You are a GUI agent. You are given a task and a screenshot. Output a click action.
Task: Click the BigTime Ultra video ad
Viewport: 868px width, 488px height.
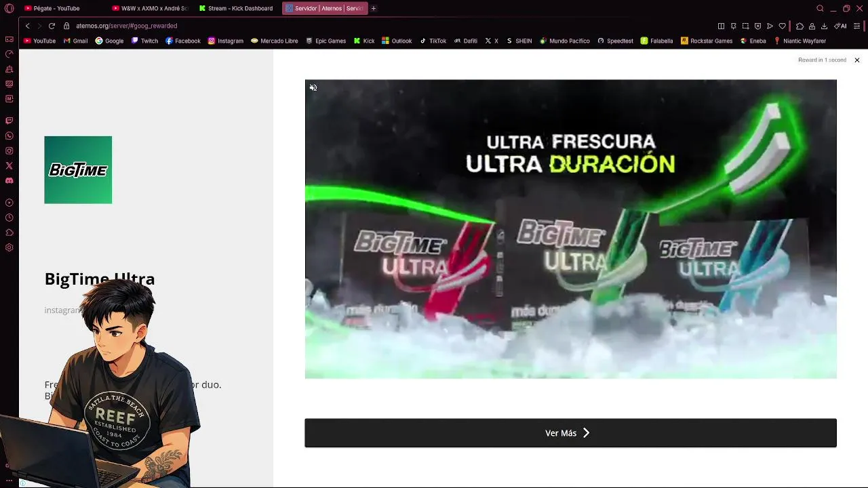click(570, 229)
